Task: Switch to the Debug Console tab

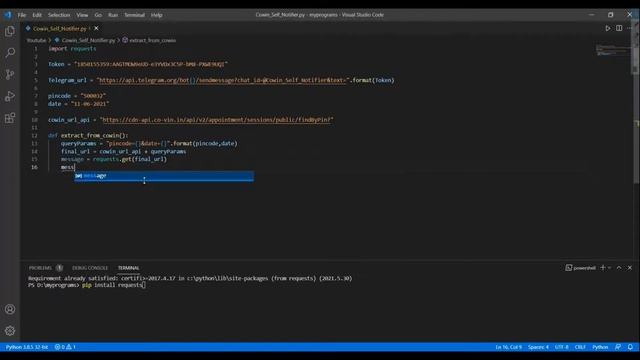Action: click(x=90, y=268)
